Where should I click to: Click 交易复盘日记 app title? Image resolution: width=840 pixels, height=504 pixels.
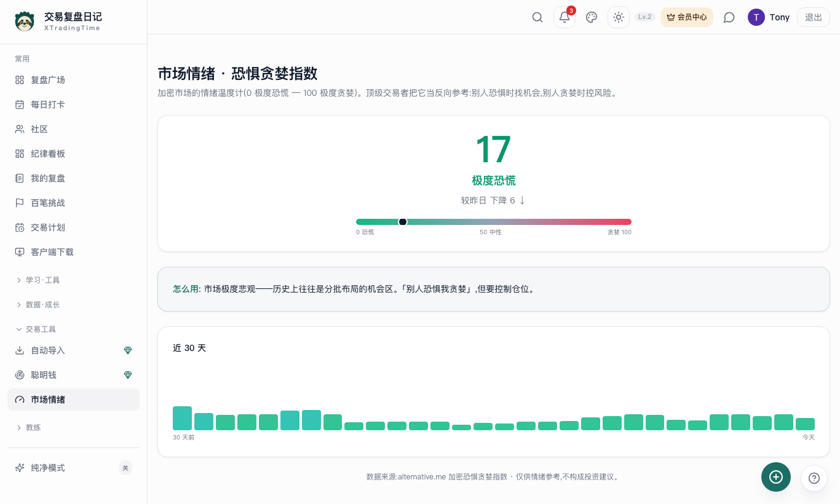pyautogui.click(x=73, y=17)
